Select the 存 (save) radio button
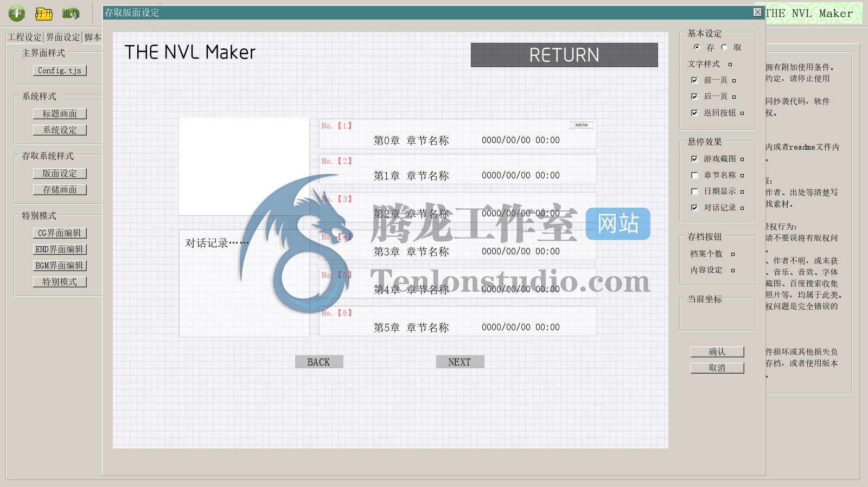This screenshot has width=868, height=487. (x=697, y=47)
